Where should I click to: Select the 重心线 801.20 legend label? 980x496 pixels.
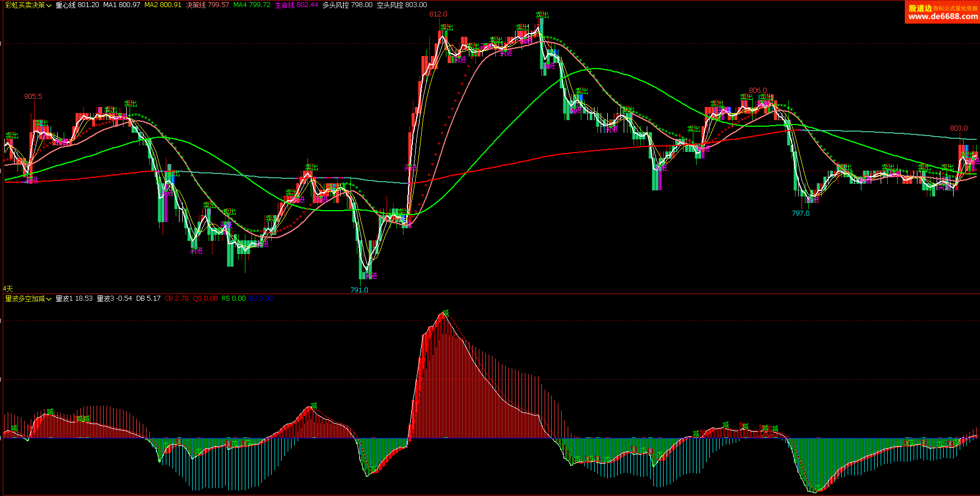[77, 5]
